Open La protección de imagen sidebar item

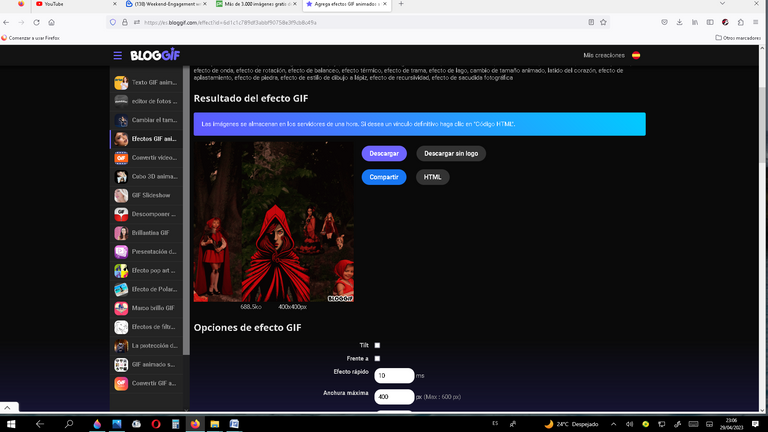pos(146,346)
